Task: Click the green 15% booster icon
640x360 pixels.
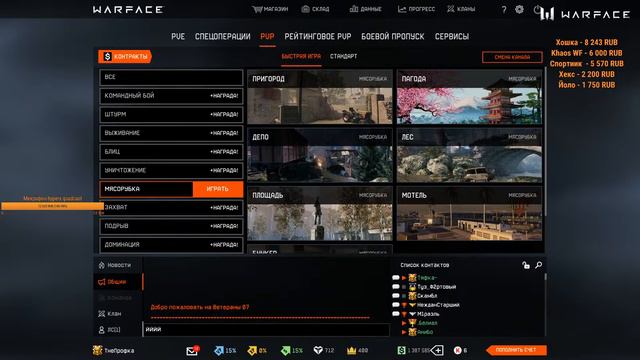Action: tap(286, 350)
